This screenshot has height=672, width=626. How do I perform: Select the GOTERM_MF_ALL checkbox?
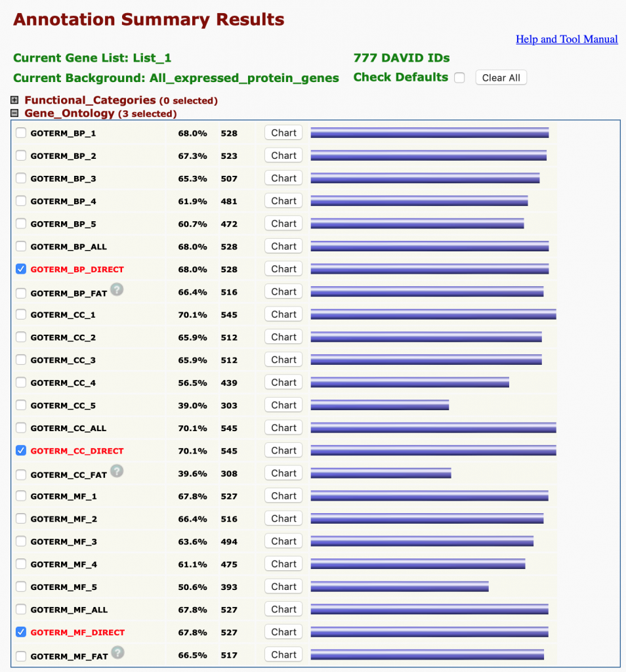pos(21,610)
